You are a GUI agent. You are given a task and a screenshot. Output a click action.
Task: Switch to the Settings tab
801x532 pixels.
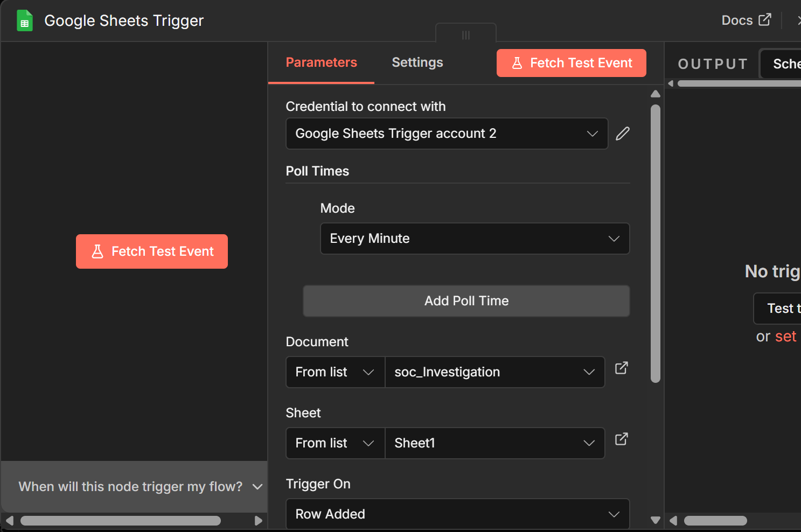click(417, 62)
